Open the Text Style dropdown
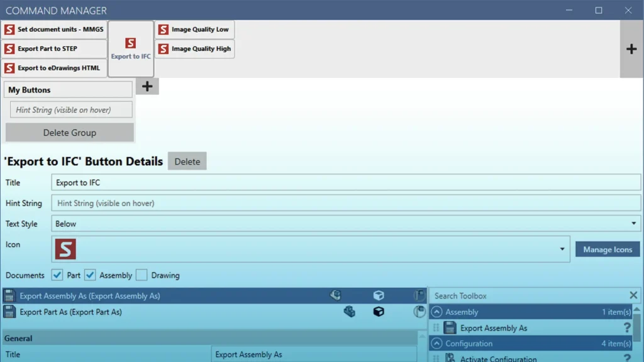The image size is (644, 362). pos(633,224)
